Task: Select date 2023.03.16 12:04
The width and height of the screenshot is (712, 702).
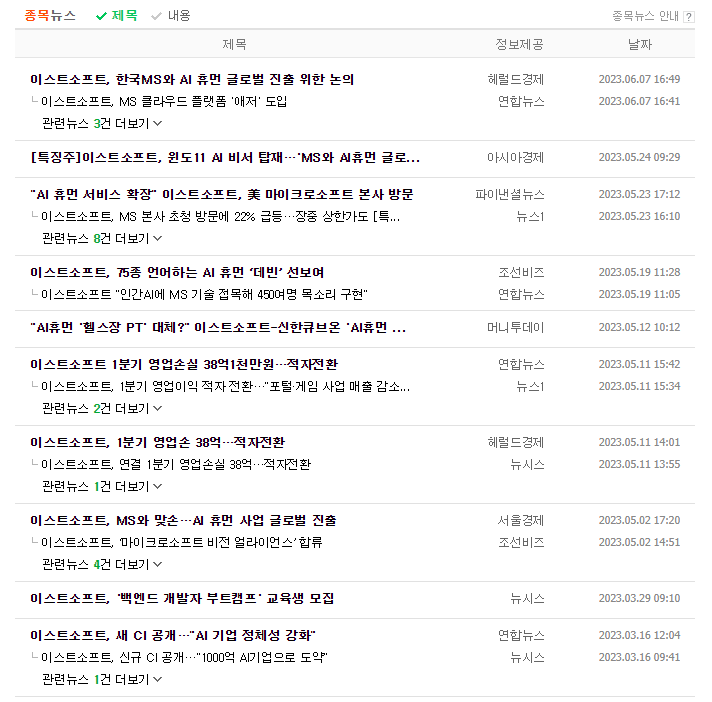Action: pos(639,635)
